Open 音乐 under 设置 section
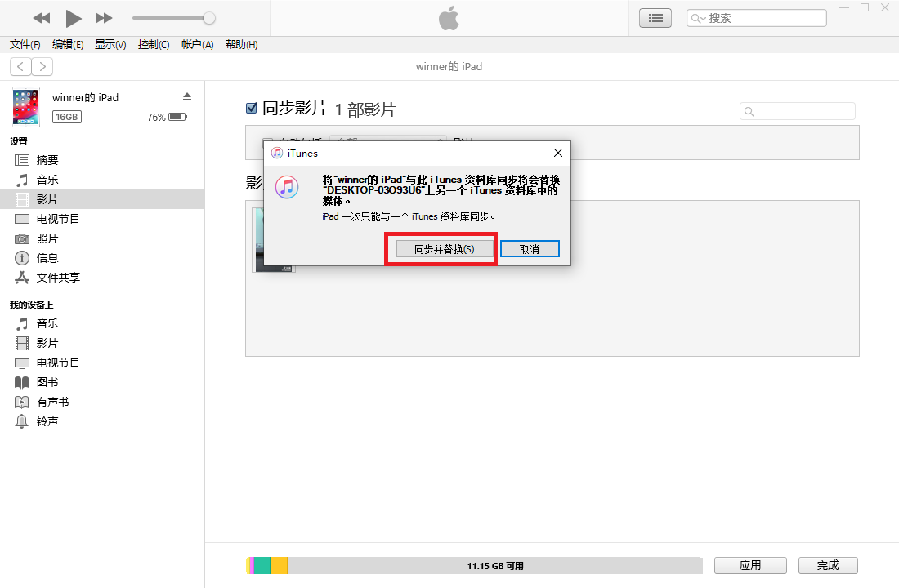 tap(102, 180)
